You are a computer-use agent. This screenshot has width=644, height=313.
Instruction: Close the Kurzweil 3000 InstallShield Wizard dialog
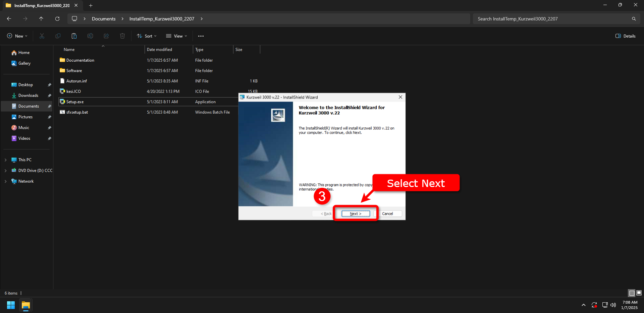coord(400,97)
